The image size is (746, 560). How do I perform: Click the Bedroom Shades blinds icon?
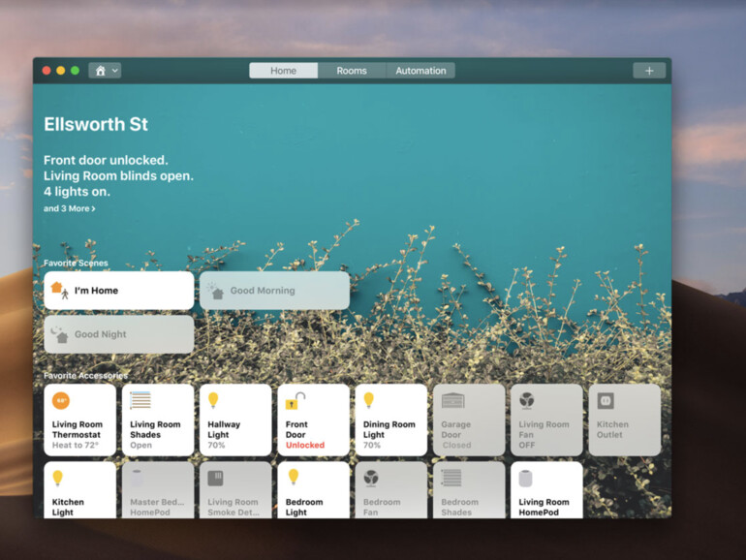click(451, 479)
